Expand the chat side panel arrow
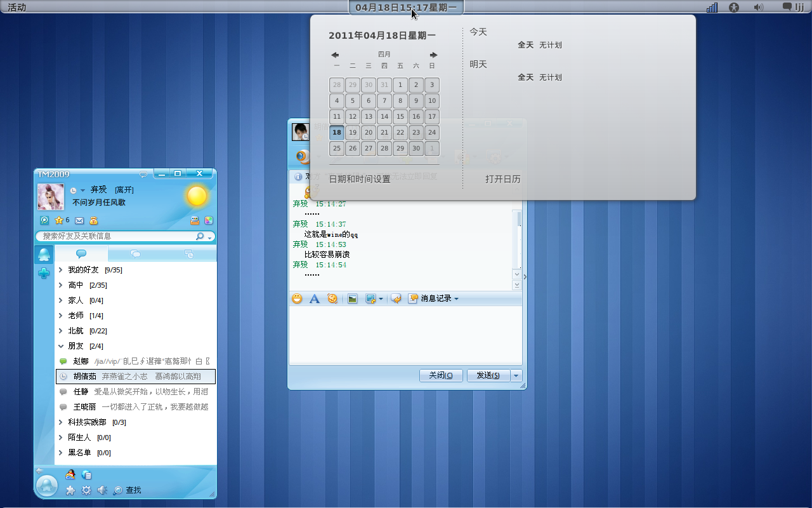The width and height of the screenshot is (812, 508). (525, 277)
